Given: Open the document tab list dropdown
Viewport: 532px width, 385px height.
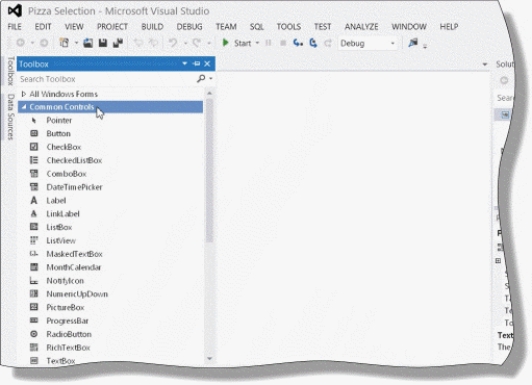Looking at the screenshot, I should click(x=484, y=64).
